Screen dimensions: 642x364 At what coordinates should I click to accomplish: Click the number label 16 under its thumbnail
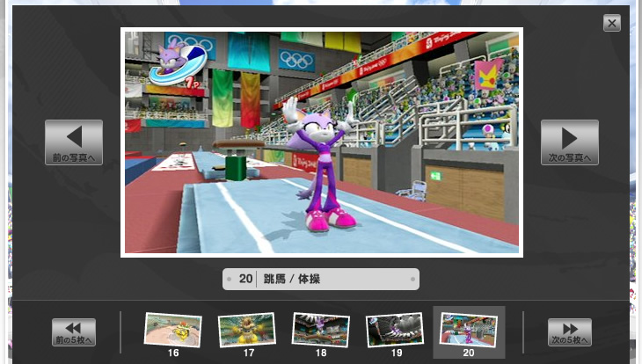coord(172,353)
